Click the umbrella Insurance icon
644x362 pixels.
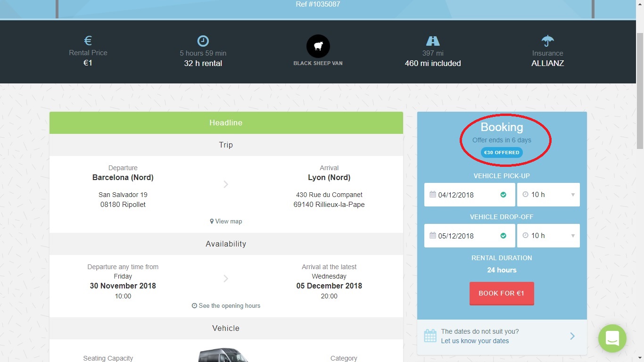tap(547, 41)
